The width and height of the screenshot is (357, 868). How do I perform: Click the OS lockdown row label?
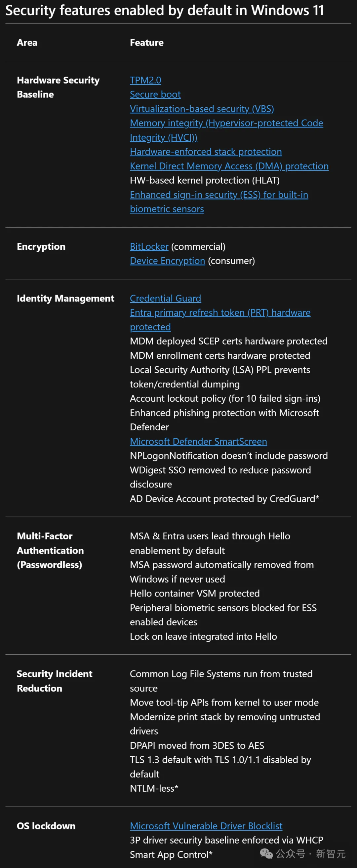pos(46,826)
